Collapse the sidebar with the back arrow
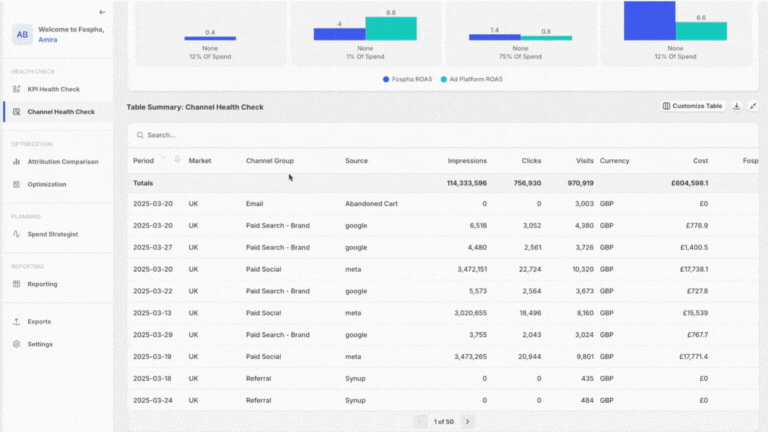 (102, 12)
